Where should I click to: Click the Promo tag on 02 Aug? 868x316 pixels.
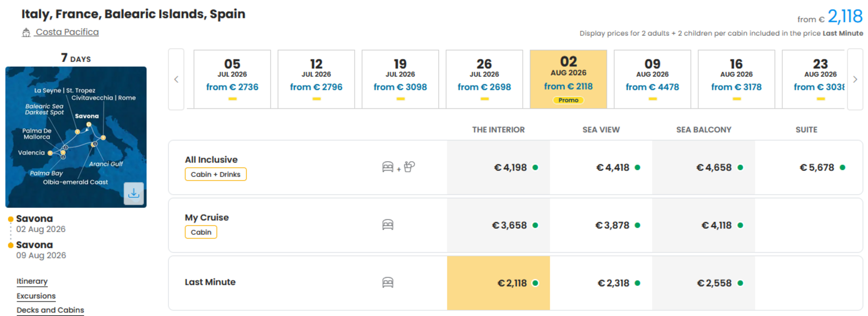[x=569, y=100]
